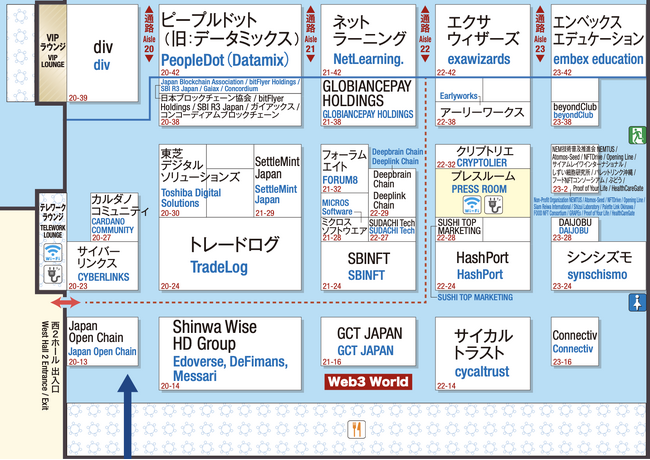
Task: Click the Aisle 20 marker
Action: point(149,34)
